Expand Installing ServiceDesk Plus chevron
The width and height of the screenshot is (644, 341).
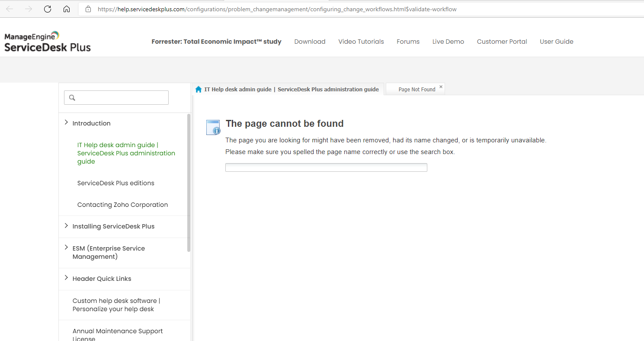click(66, 225)
